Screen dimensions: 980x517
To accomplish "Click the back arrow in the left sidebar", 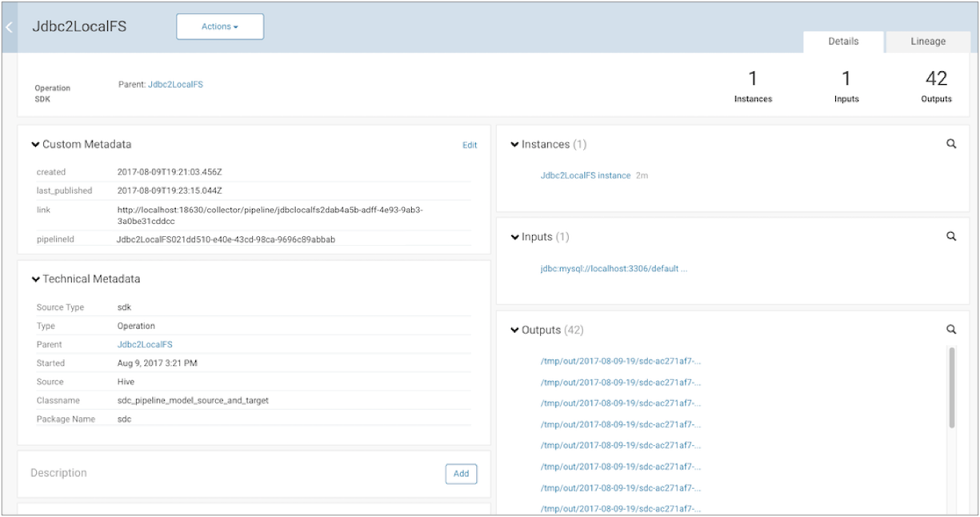I will click(9, 27).
